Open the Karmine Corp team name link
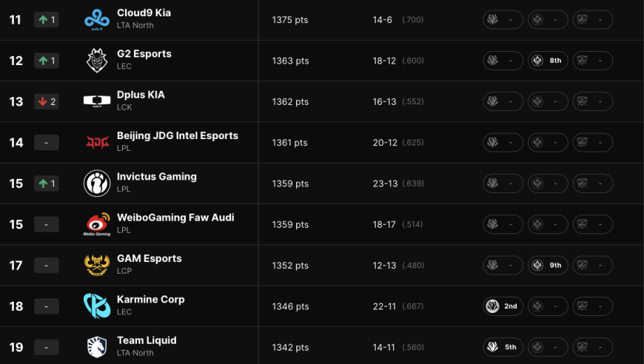 [151, 300]
